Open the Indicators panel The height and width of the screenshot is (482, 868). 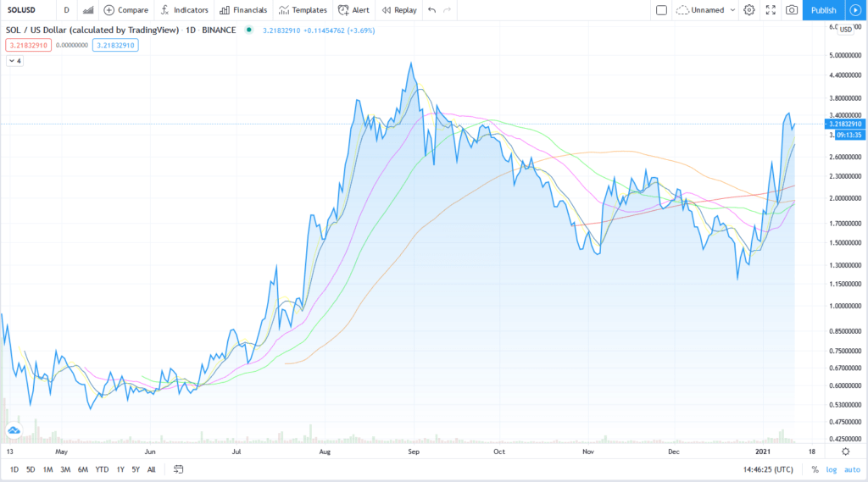tap(183, 10)
